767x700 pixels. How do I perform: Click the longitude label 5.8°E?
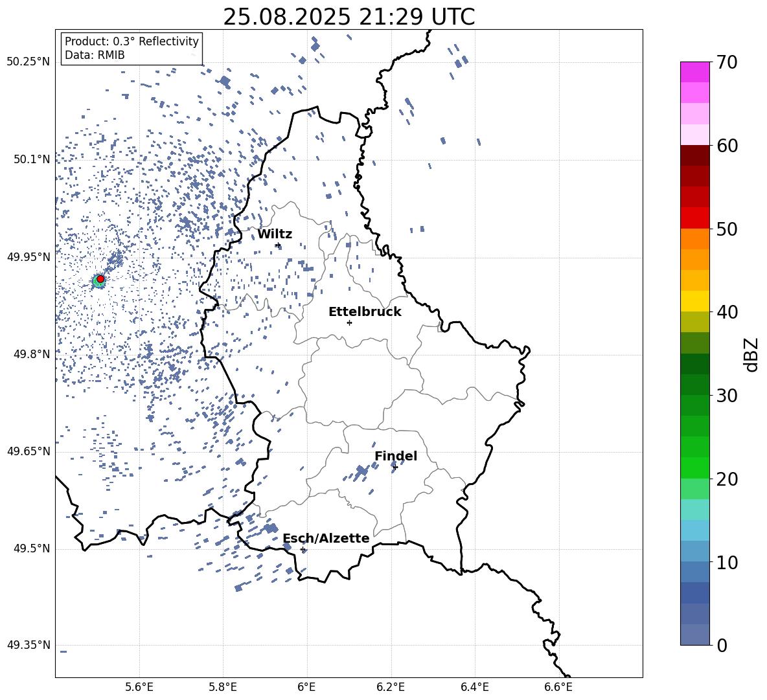click(x=223, y=687)
